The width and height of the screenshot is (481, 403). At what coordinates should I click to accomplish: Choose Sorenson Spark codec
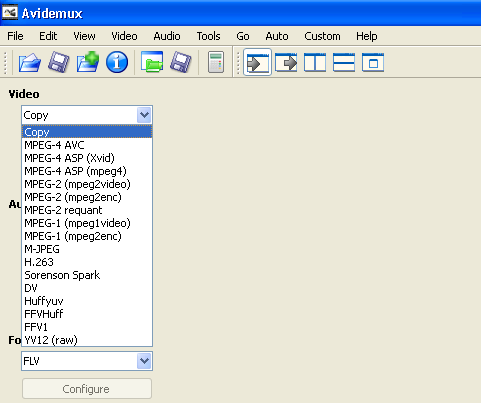pos(87,275)
